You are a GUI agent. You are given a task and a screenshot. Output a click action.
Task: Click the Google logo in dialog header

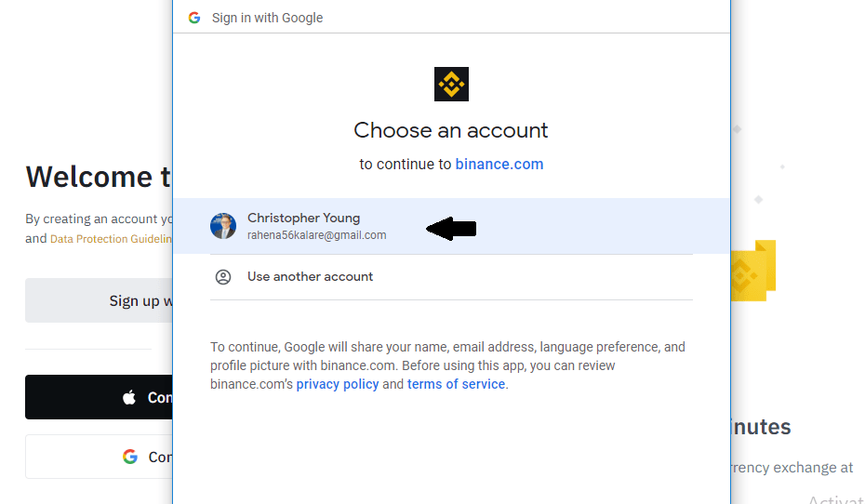click(x=194, y=18)
